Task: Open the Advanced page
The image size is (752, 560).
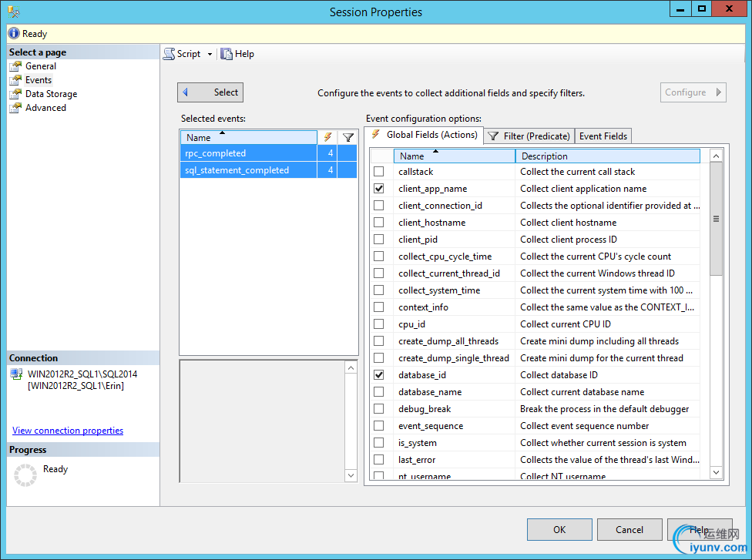Action: (x=45, y=108)
